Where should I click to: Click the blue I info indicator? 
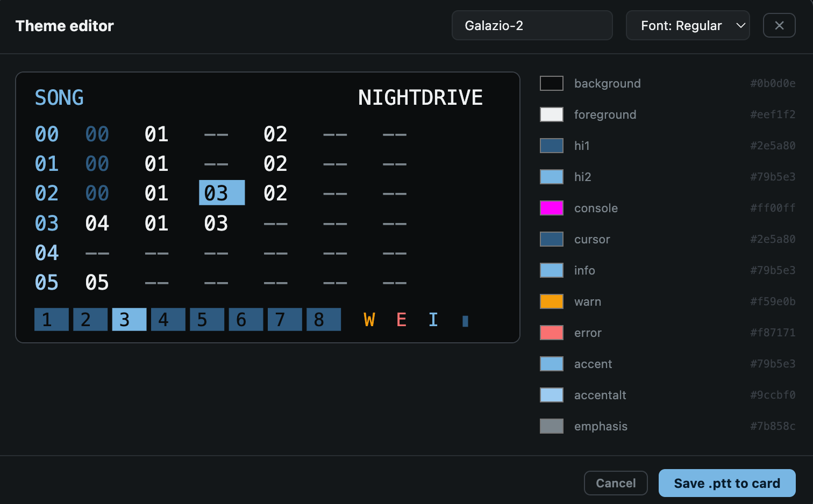[x=433, y=320]
